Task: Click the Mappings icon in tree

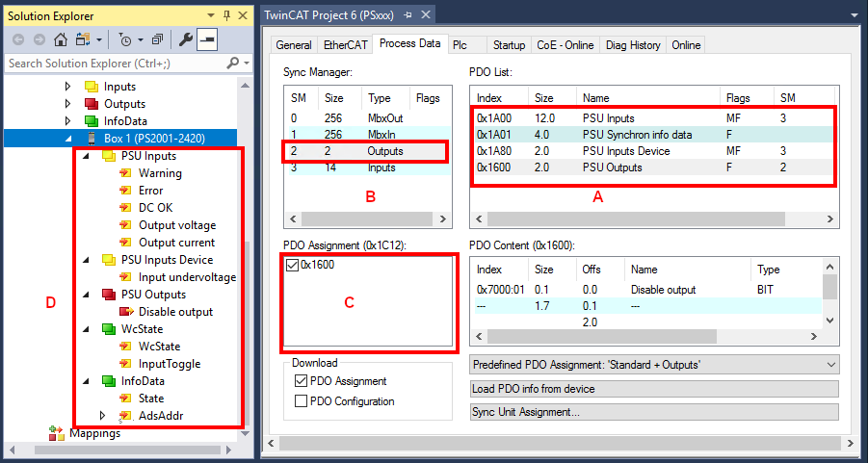Action: click(57, 433)
